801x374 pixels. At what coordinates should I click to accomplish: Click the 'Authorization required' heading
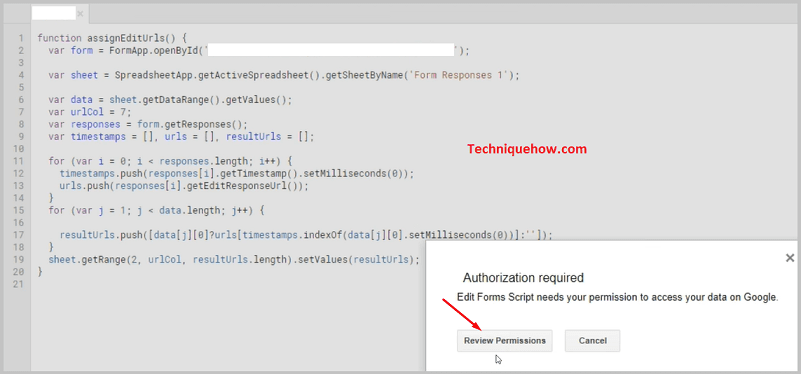pos(523,278)
